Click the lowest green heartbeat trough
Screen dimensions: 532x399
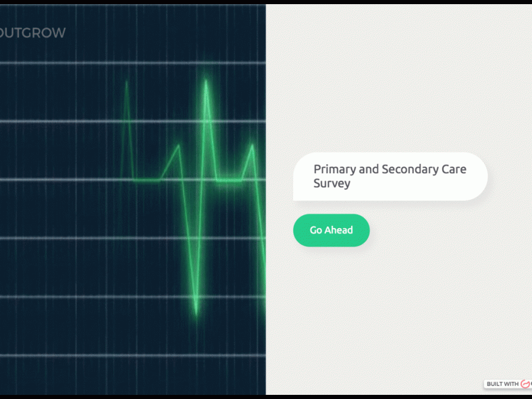(x=196, y=312)
